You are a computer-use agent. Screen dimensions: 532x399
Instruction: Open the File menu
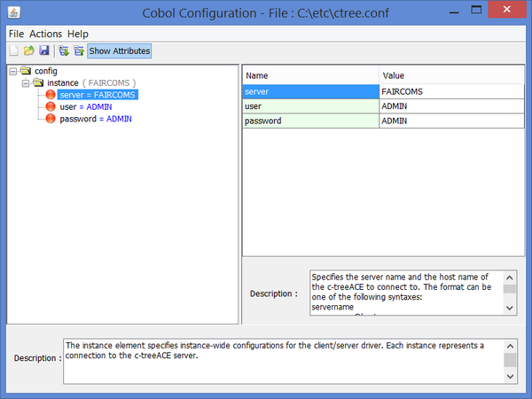(x=16, y=34)
